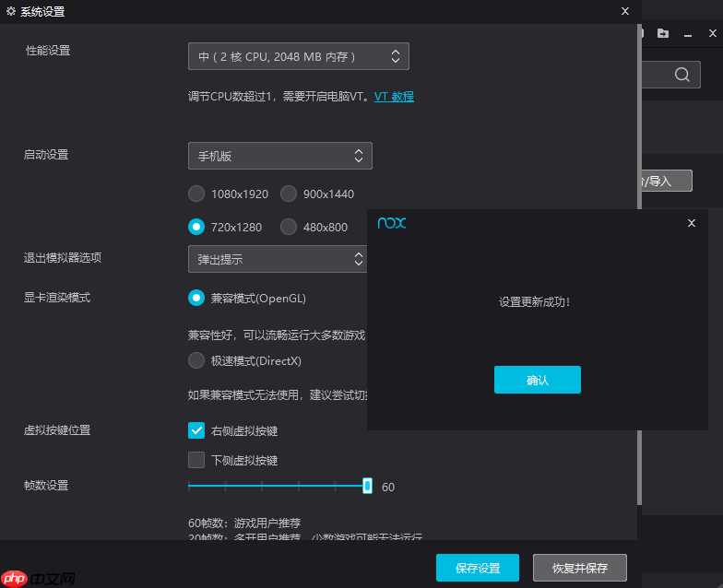Click the php中文网 logo watermark
Screen dimensions: 723x588
tap(39, 577)
